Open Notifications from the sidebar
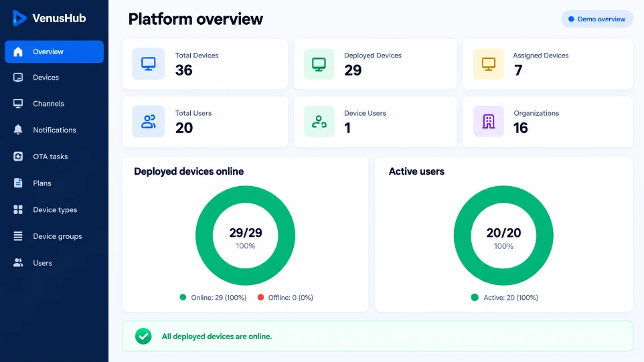 tap(54, 130)
